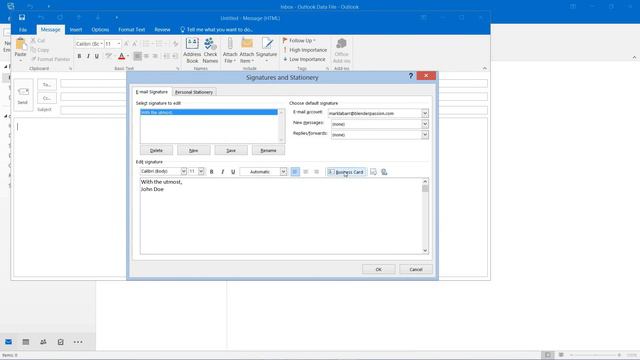640x360 pixels.
Task: Click the Save icon in message title bar
Action: (22, 18)
